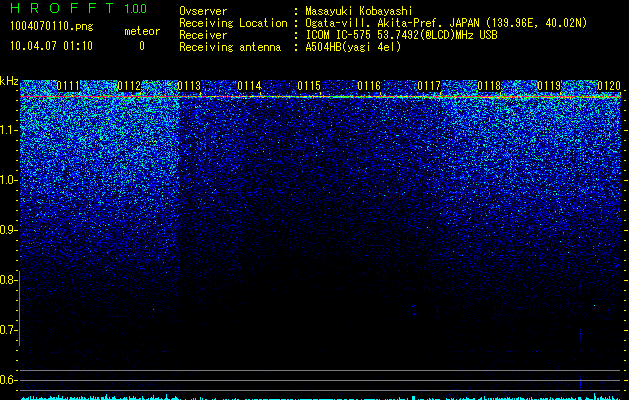Click the HROFFT 1.0.0 title text
This screenshot has width=629, height=400.
[79, 8]
